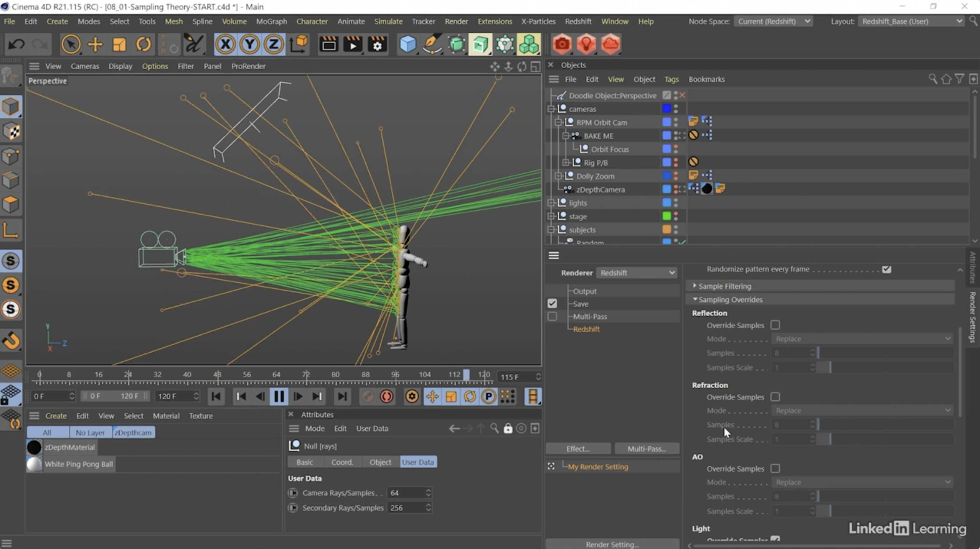
Task: Expand the Sample Filtering section
Action: [695, 286]
